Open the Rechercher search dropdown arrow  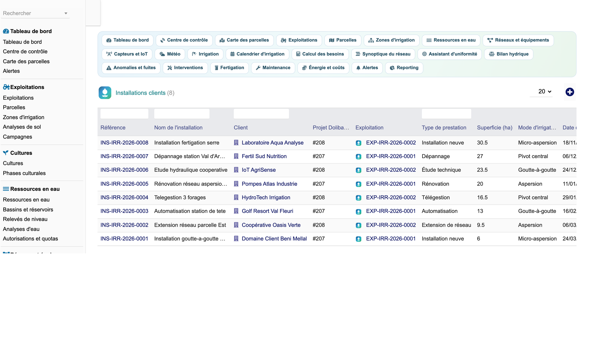pyautogui.click(x=66, y=13)
